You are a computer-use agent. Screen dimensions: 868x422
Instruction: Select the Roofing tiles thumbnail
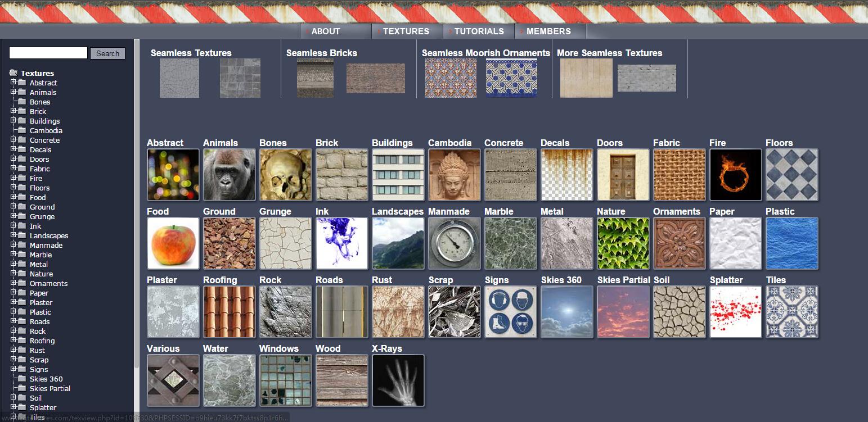(x=230, y=312)
